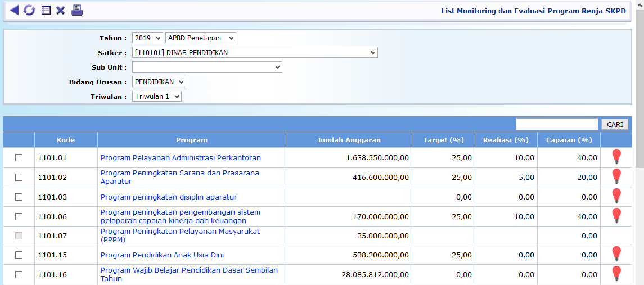Click red bulb icon for row 1101.03
The height and width of the screenshot is (285, 644).
point(616,197)
